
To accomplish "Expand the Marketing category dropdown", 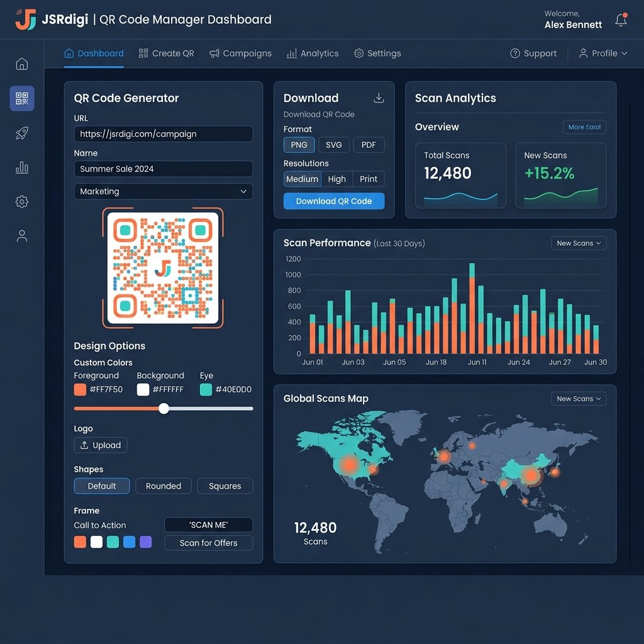I will 163,191.
